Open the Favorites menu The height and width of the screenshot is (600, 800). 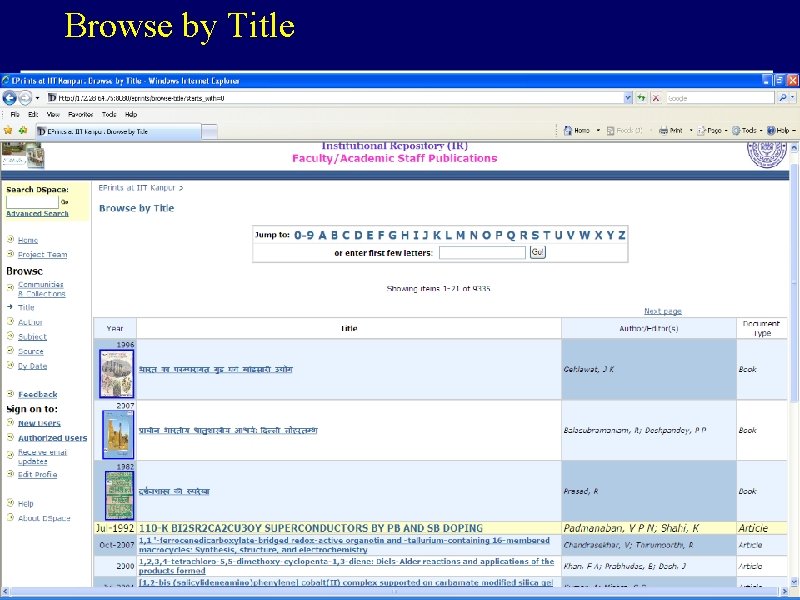pos(81,114)
